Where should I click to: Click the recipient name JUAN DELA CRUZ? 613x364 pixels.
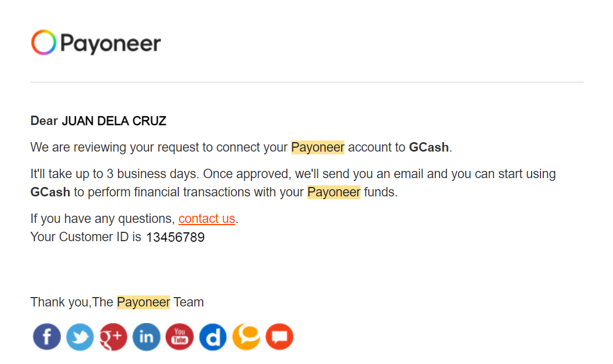(114, 121)
